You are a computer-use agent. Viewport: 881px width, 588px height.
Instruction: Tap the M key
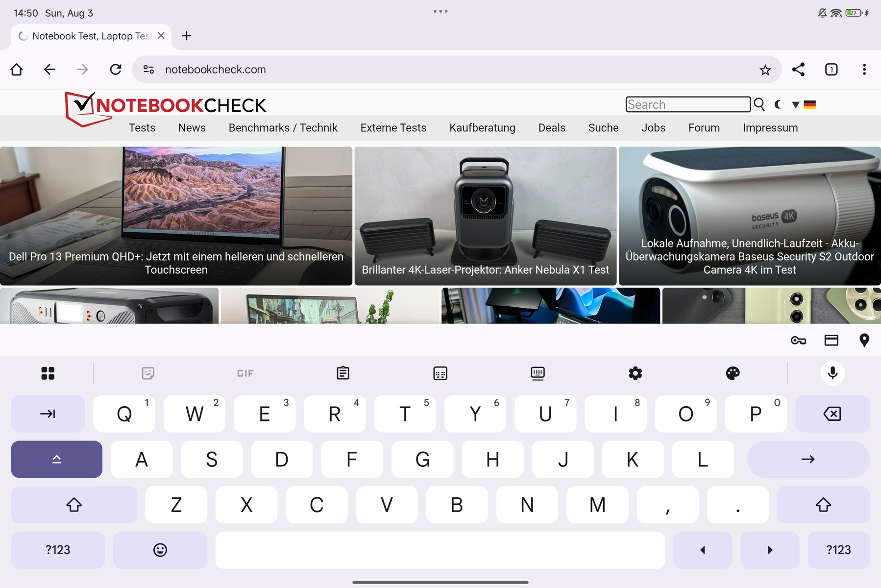coord(598,505)
